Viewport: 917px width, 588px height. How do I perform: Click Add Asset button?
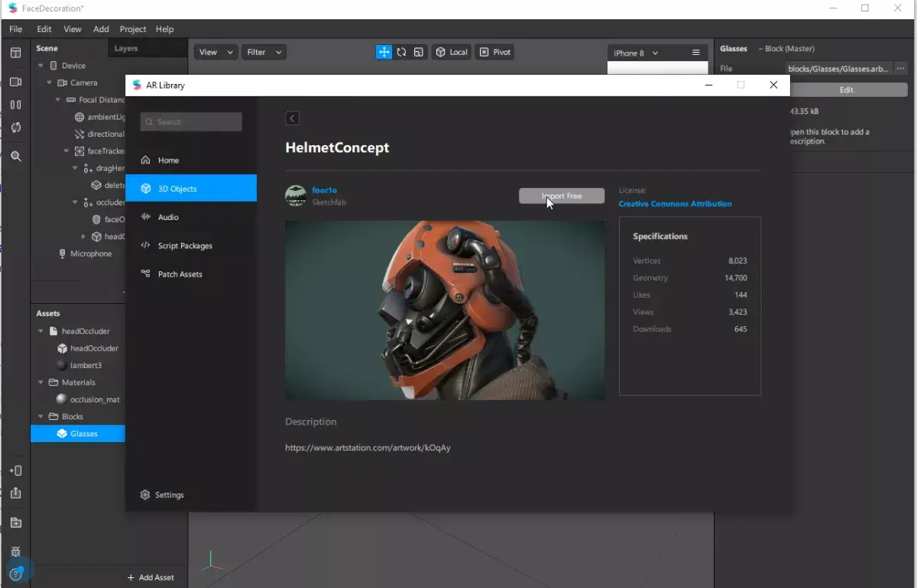click(x=151, y=577)
